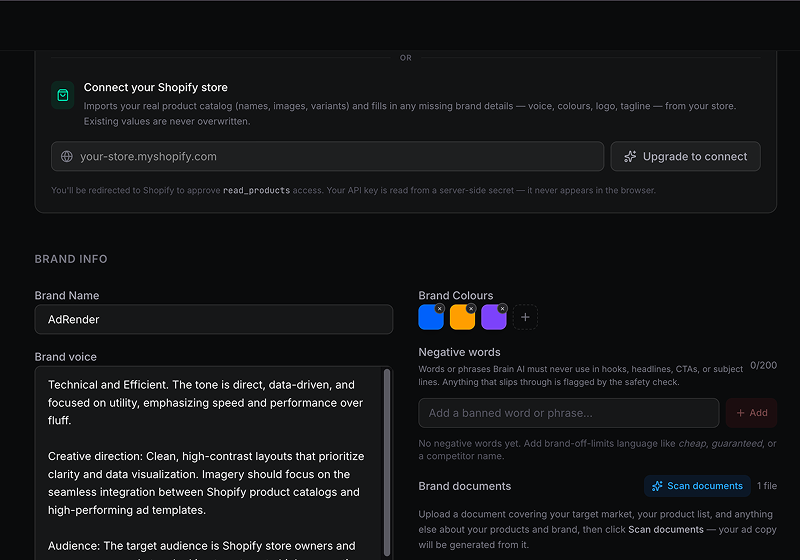800x560 pixels.
Task: Click the read_products code text
Action: coord(256,190)
